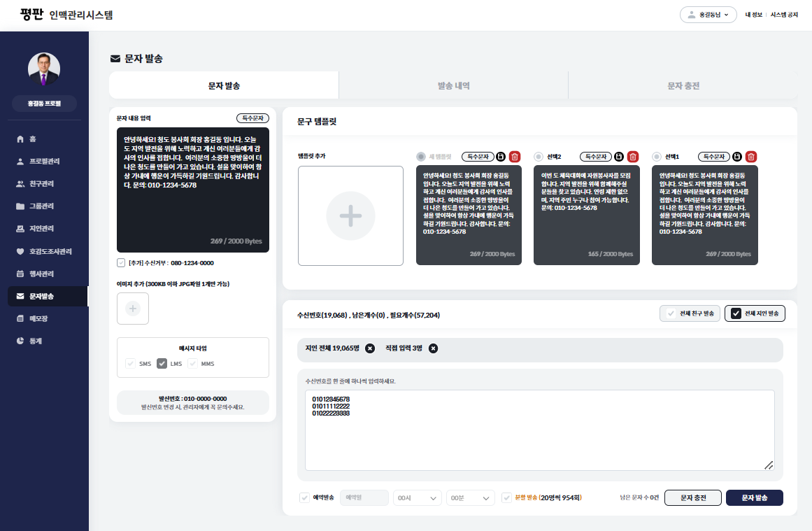Select the 선택2 template radio button
Viewport: 812px width, 531px height.
[538, 157]
